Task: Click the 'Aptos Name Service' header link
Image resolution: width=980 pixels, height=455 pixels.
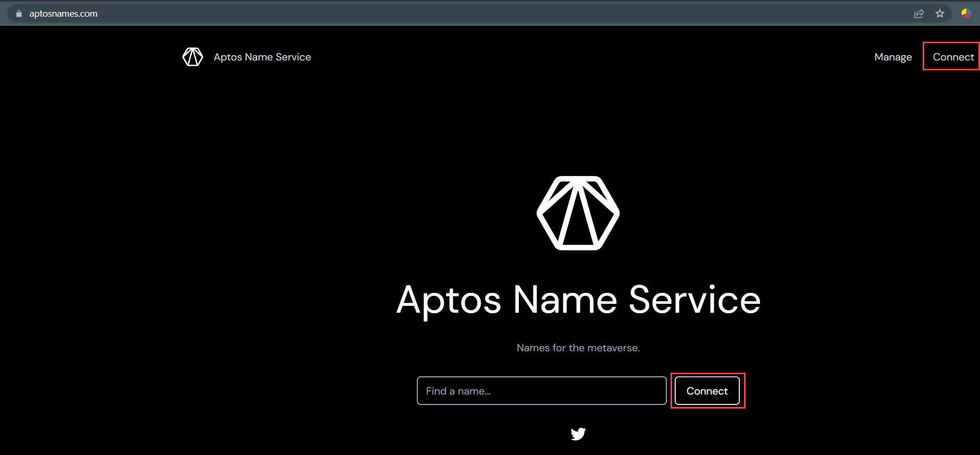Action: pos(262,57)
